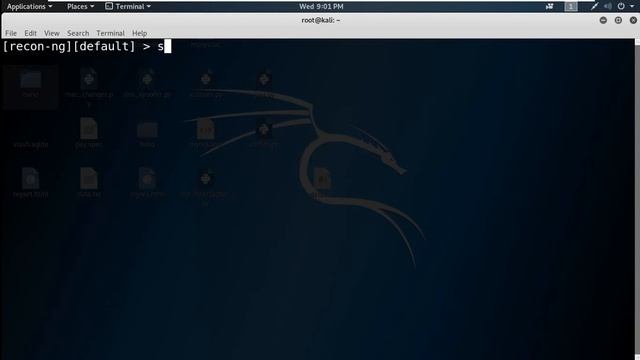
Task: Click the pen-shaped tray icon in top bar
Action: click(594, 6)
